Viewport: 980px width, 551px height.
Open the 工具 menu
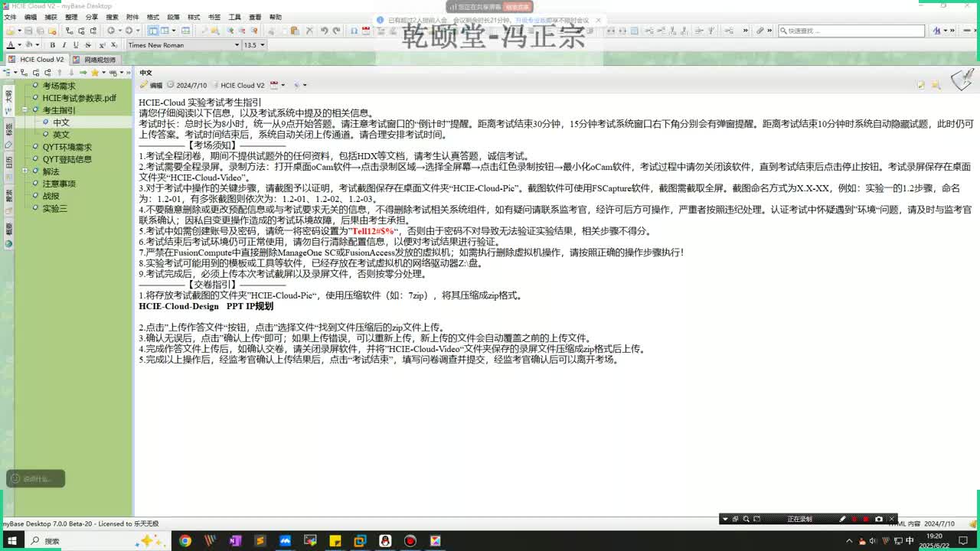point(234,17)
